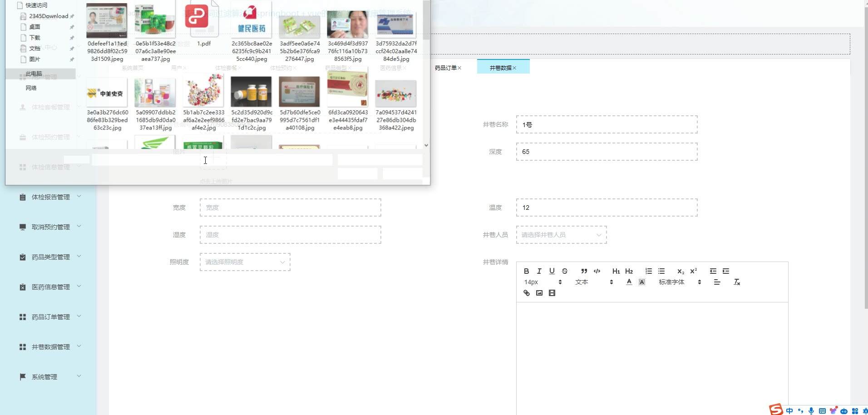
Task: Select 文档 in the file dialog sidebar
Action: point(35,49)
